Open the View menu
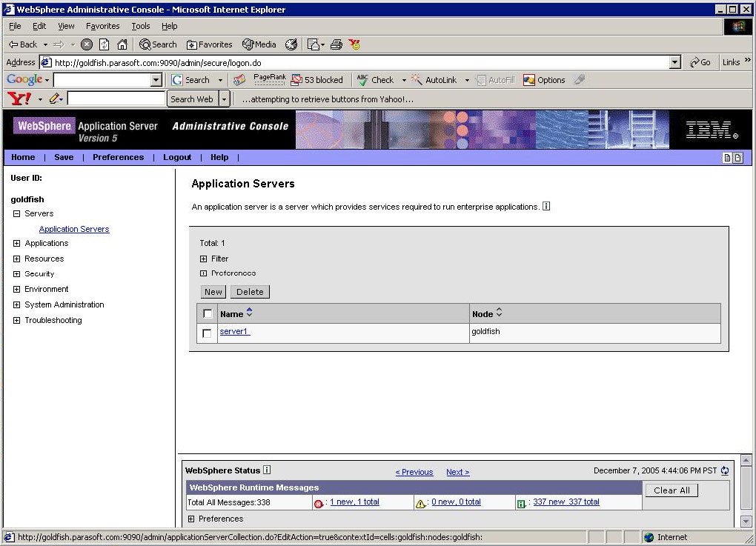 click(66, 26)
